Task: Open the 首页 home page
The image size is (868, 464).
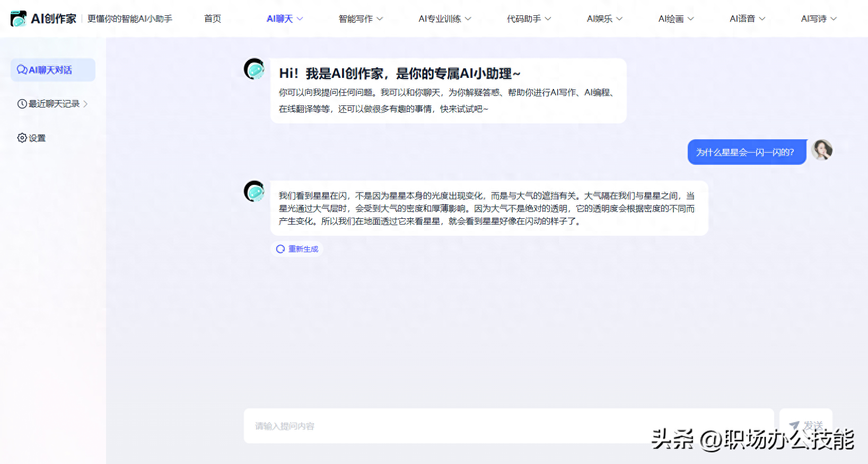Action: [x=213, y=19]
